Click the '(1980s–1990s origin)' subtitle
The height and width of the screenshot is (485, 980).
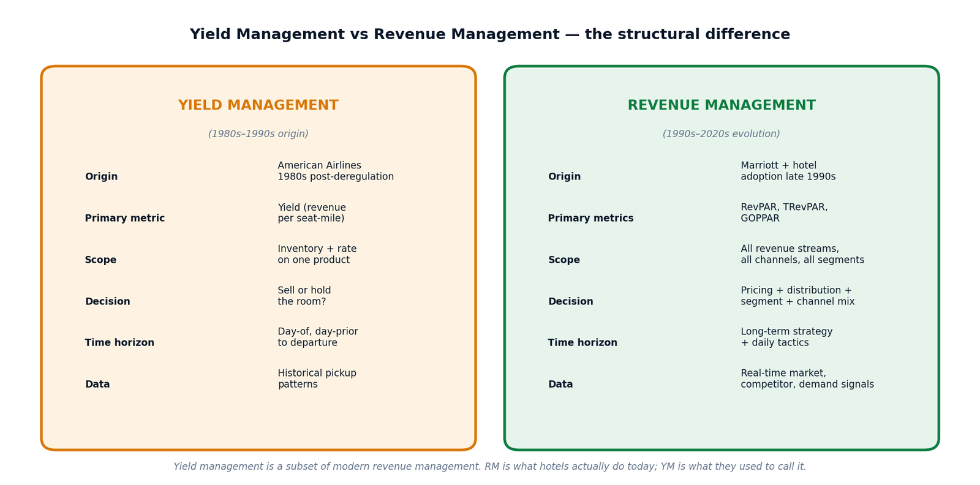(x=258, y=134)
